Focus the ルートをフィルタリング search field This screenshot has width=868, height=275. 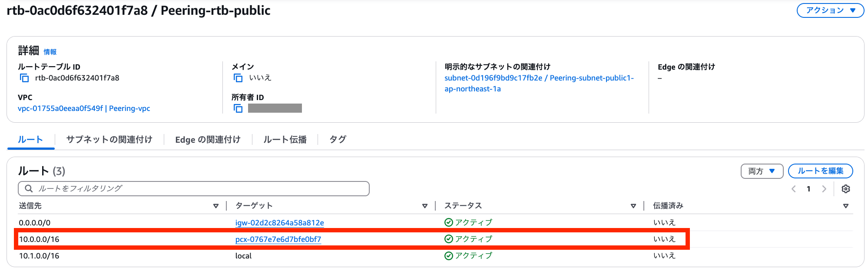click(x=194, y=189)
